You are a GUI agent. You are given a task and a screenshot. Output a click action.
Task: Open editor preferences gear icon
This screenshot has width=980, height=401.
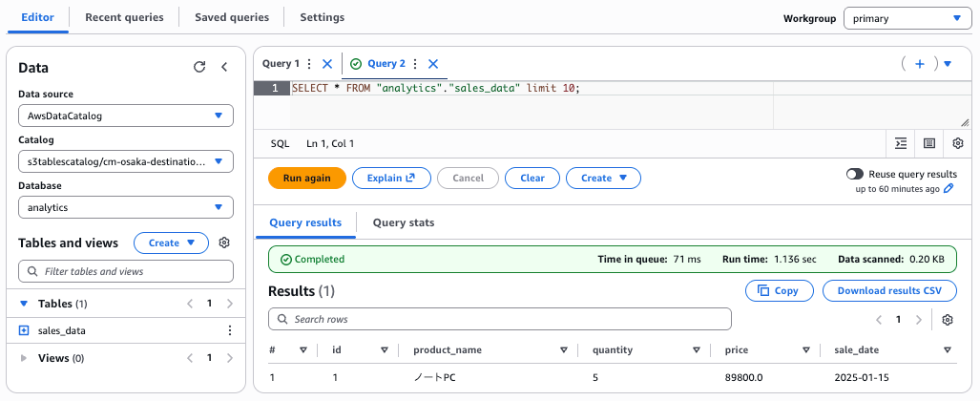point(958,143)
